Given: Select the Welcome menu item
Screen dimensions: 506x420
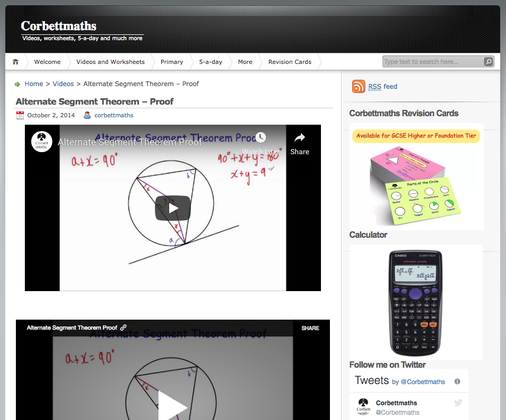Looking at the screenshot, I should (x=47, y=62).
